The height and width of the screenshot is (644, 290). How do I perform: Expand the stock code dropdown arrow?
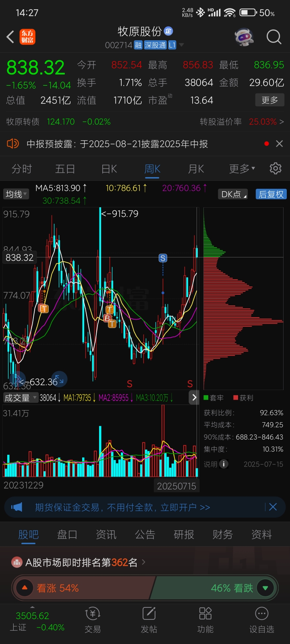coord(181,45)
